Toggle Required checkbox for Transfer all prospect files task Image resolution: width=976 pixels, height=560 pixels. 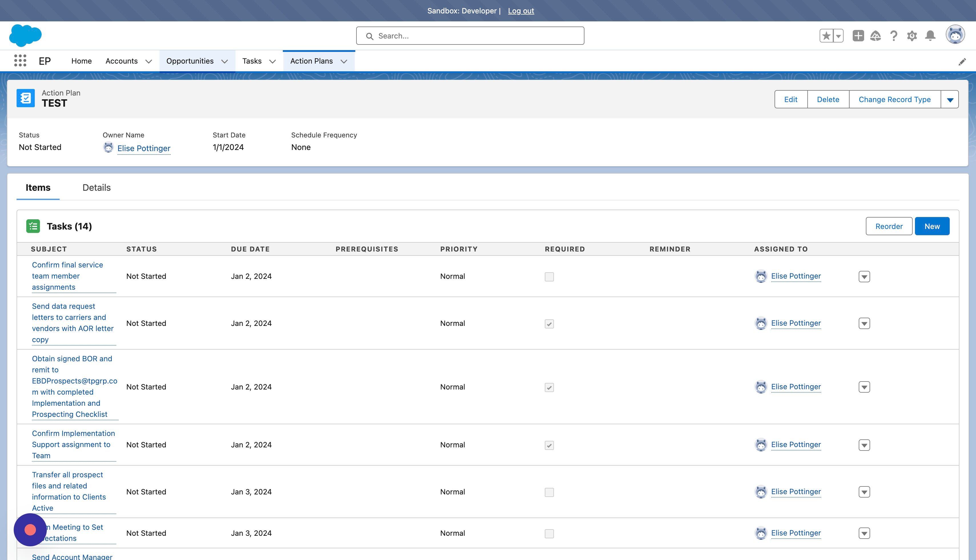pyautogui.click(x=549, y=492)
